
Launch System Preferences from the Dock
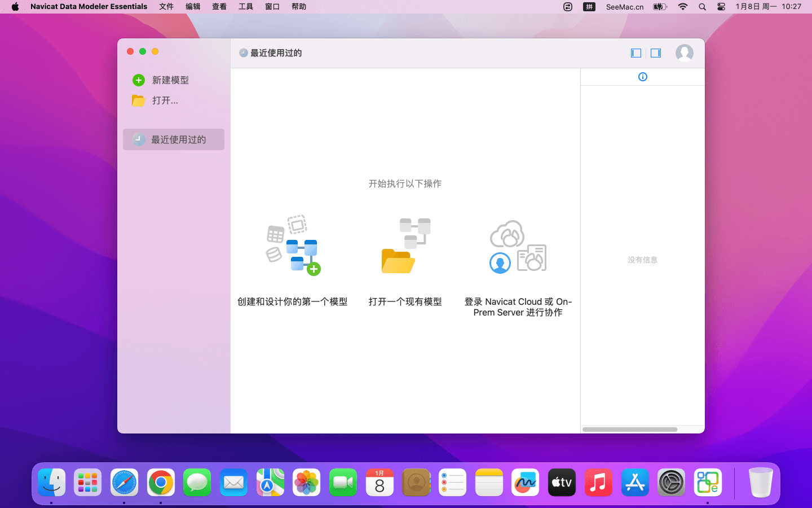point(671,483)
